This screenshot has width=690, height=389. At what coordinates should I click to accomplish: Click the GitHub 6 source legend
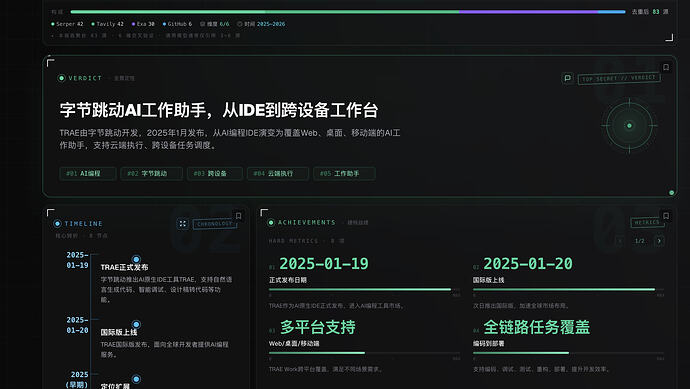pos(177,24)
